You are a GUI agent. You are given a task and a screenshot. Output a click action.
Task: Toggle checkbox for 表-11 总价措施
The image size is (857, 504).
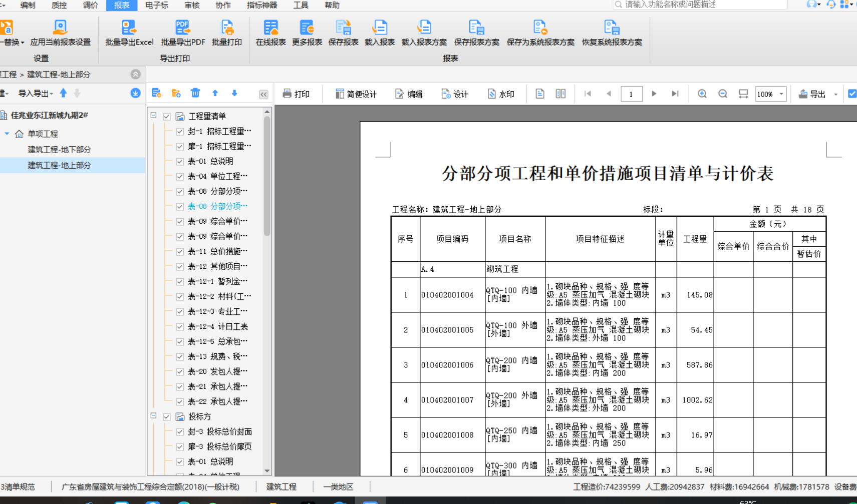tap(180, 251)
